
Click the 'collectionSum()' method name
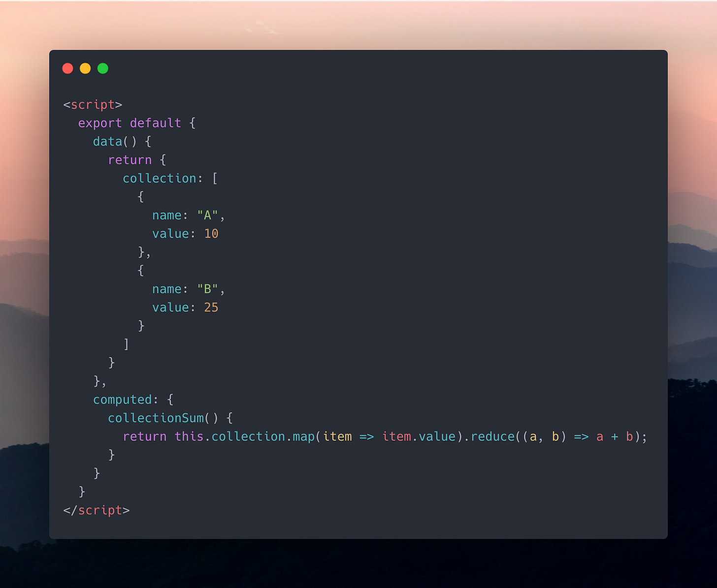pyautogui.click(x=163, y=418)
